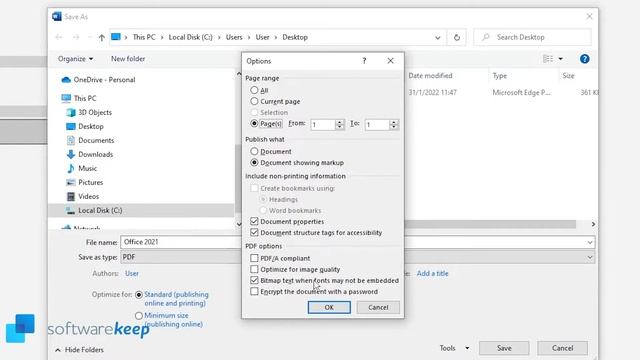
Task: Confirm Options with OK button
Action: pos(329,307)
